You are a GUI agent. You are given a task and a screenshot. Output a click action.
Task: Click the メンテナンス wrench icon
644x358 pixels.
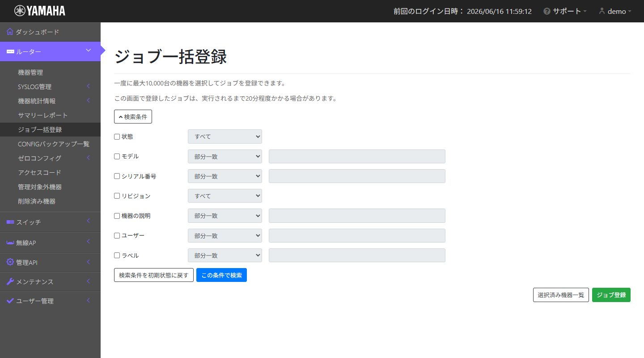click(x=10, y=281)
